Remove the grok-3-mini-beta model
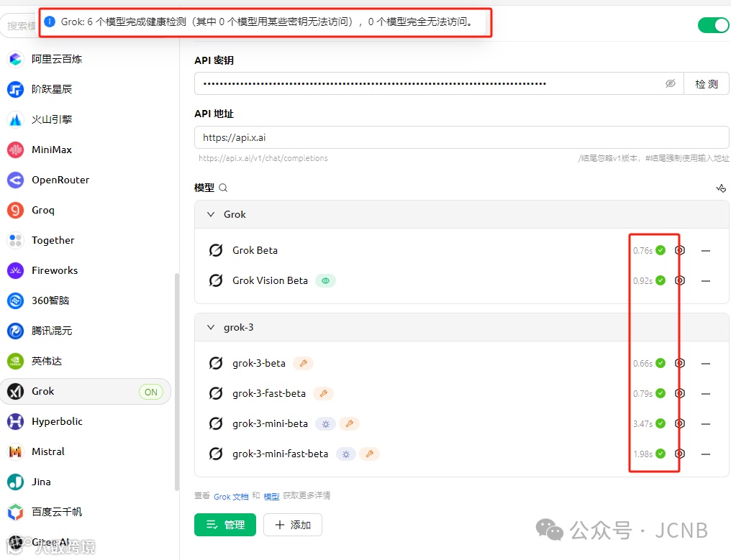 pyautogui.click(x=706, y=424)
